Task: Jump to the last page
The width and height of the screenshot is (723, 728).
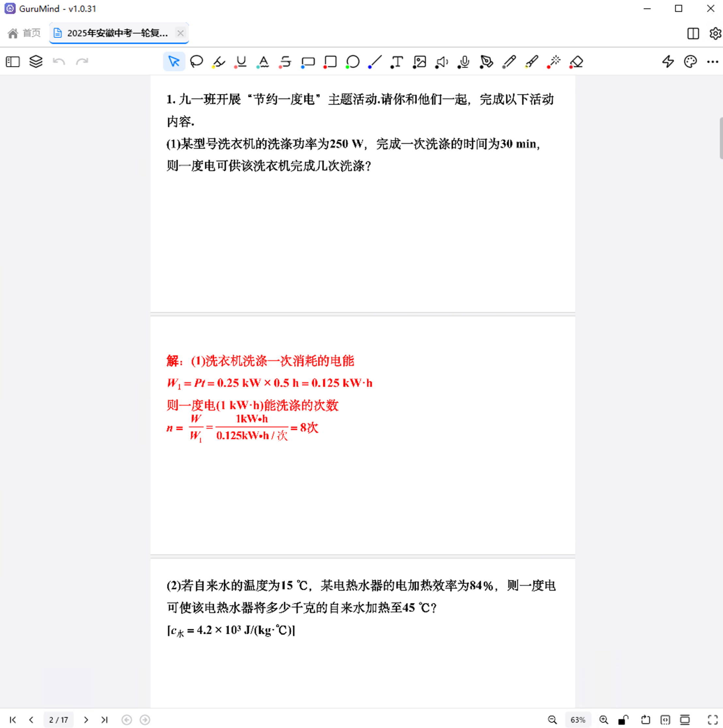Action: [104, 720]
